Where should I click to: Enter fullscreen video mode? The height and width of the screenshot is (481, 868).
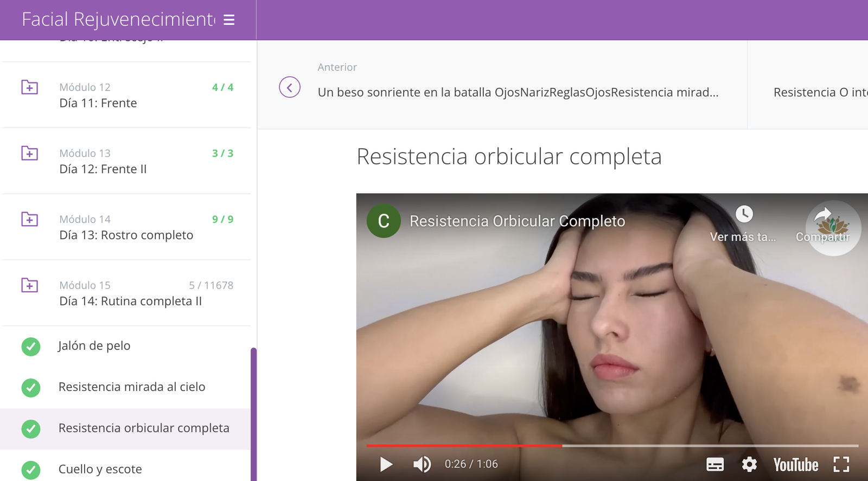(x=841, y=464)
